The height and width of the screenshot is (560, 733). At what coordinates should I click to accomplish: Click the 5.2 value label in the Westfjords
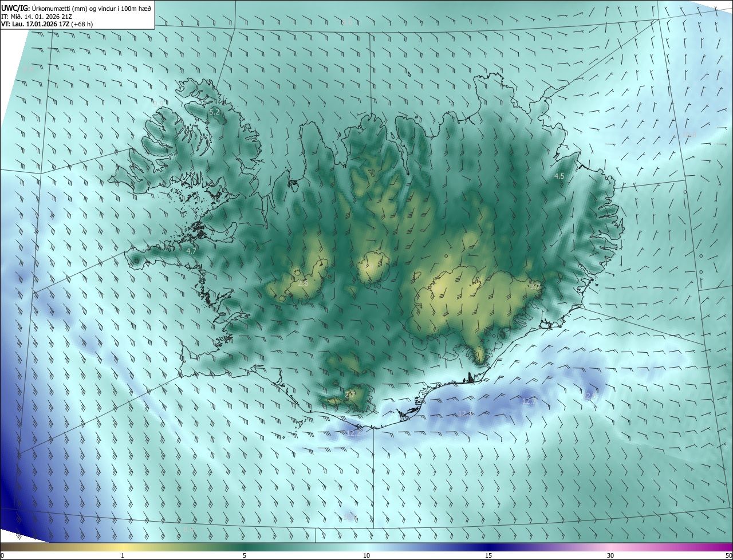tap(214, 112)
